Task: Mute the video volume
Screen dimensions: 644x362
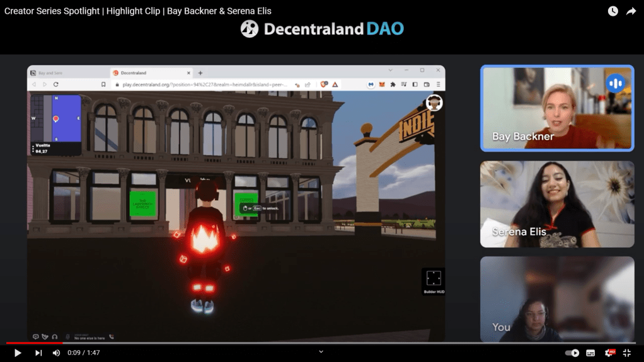Action: [x=56, y=353]
